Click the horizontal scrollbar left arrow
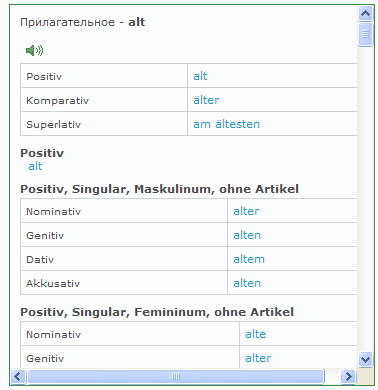The height and width of the screenshot is (390, 378). coord(18,377)
